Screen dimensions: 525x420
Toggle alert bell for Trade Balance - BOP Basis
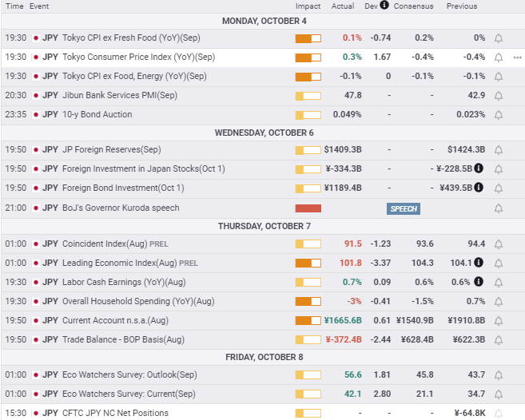click(499, 339)
